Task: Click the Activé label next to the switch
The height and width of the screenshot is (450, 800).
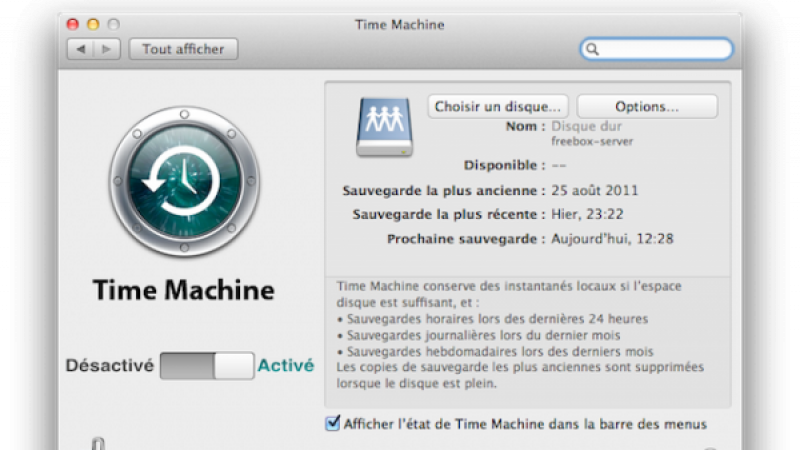Action: 286,365
